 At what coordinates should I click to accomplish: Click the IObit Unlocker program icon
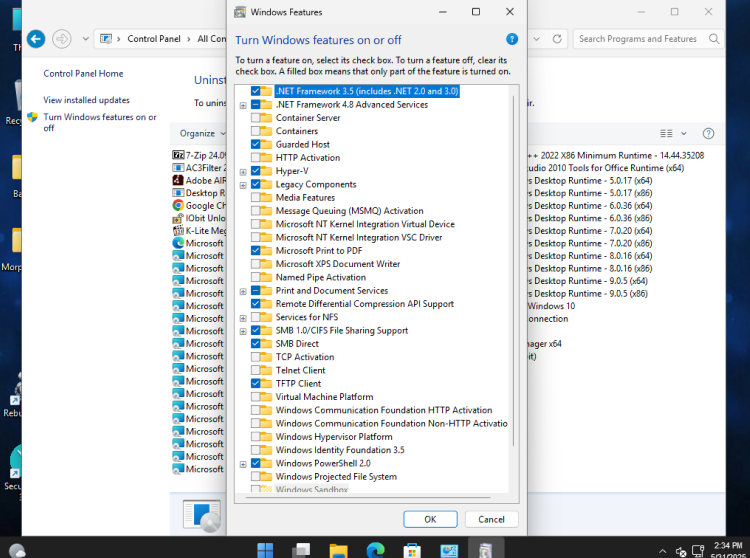click(178, 218)
